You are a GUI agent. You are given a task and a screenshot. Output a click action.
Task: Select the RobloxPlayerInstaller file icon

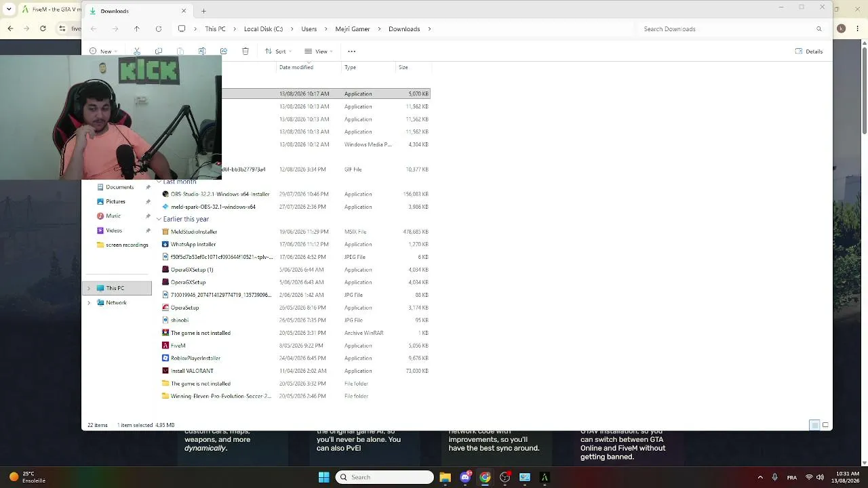tap(165, 358)
